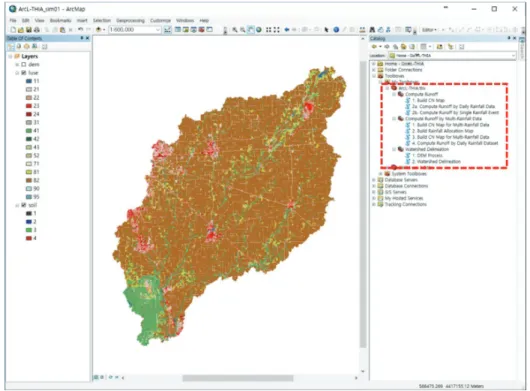Open the Editor toolbar icon beside scale box

tap(168, 30)
